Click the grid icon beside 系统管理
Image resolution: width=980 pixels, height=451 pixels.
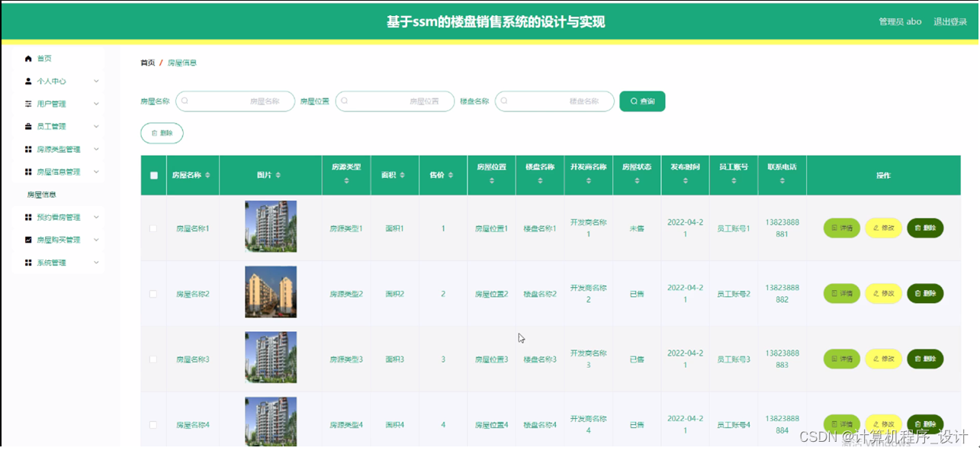tap(28, 263)
